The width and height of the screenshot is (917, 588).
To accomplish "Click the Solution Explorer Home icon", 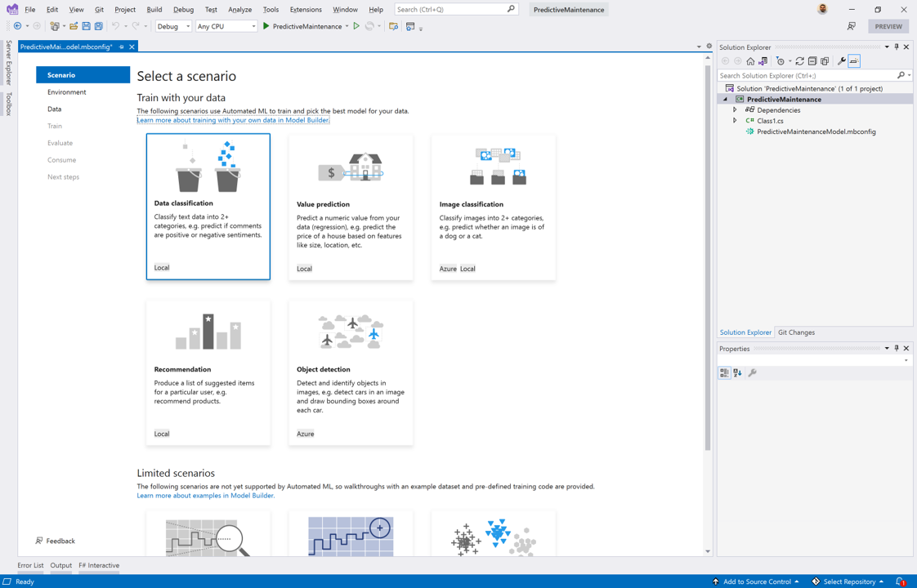I will pyautogui.click(x=750, y=61).
